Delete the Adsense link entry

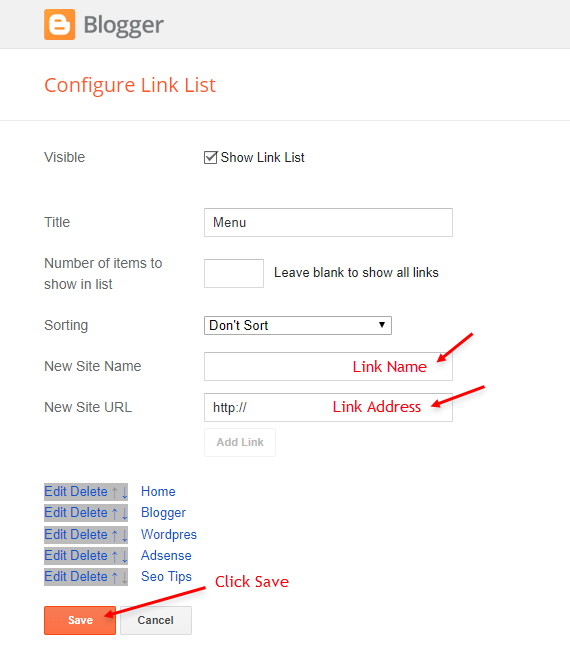click(89, 555)
